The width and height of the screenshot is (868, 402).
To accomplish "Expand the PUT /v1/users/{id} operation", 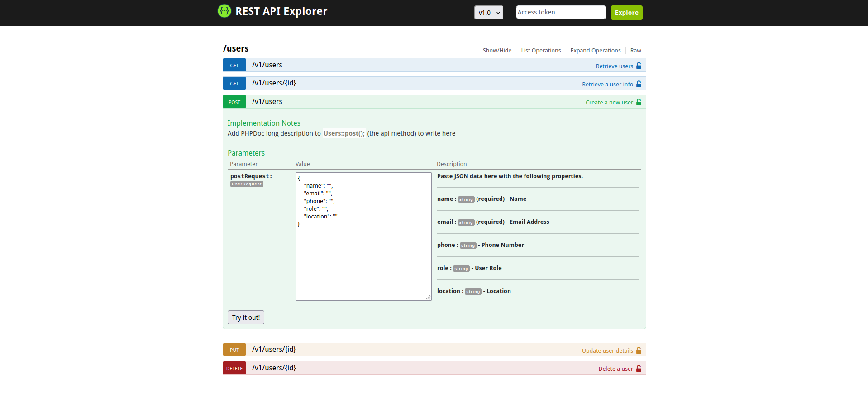I will click(x=274, y=350).
